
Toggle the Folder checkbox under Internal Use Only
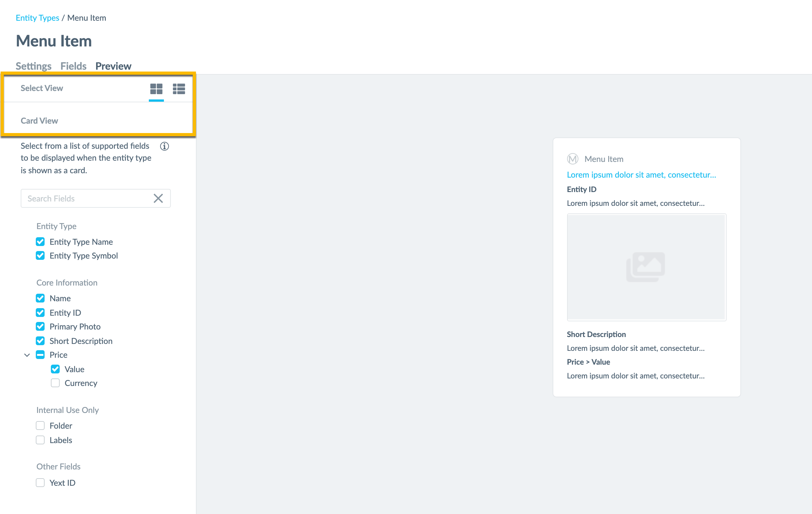click(x=40, y=425)
